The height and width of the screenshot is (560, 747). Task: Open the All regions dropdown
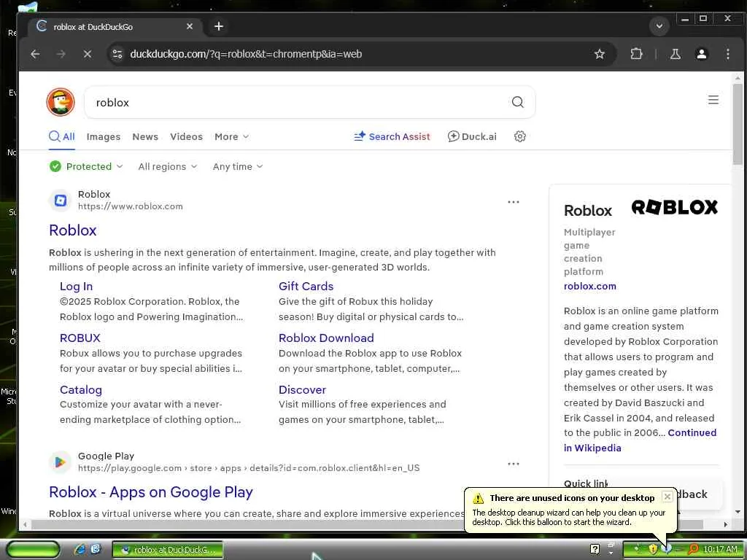point(167,166)
